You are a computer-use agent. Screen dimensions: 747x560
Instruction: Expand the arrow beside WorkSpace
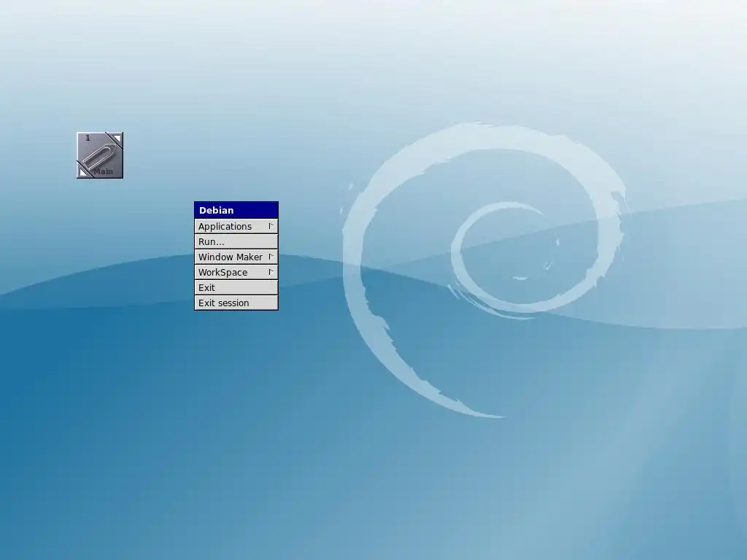coord(271,273)
